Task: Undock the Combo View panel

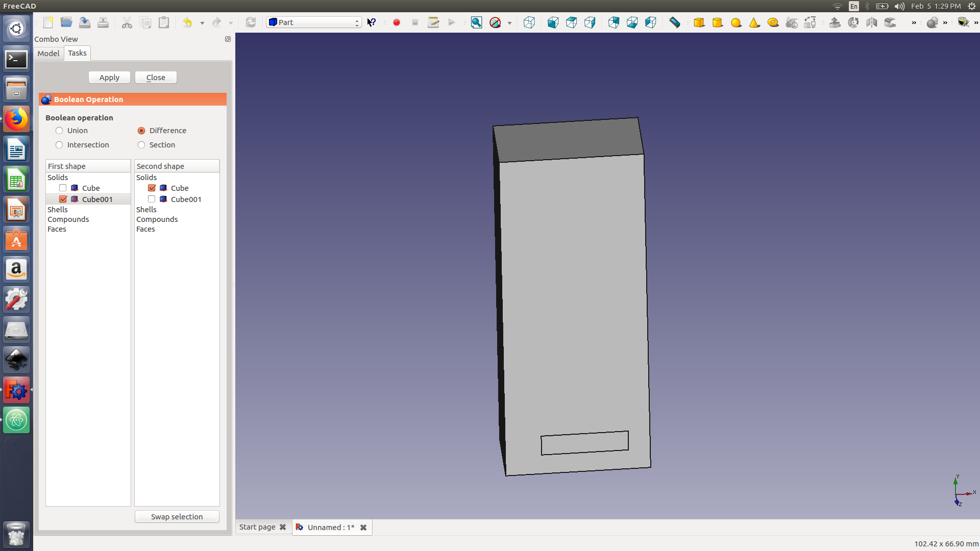Action: [x=228, y=39]
